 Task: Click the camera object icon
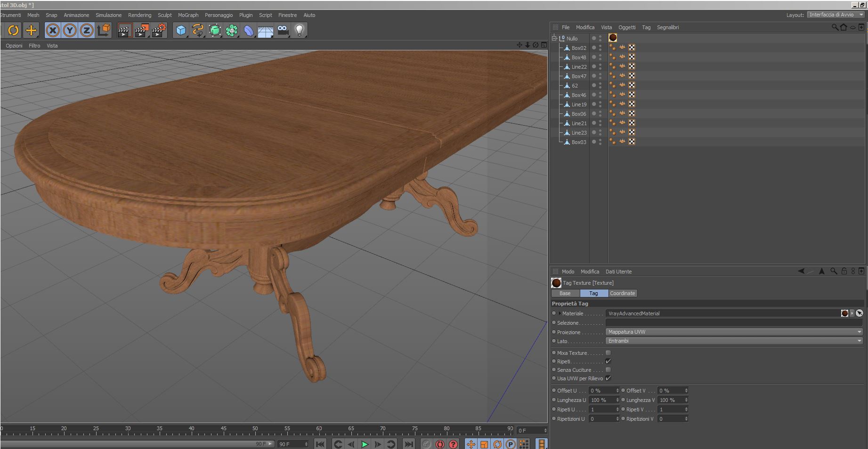tap(283, 31)
